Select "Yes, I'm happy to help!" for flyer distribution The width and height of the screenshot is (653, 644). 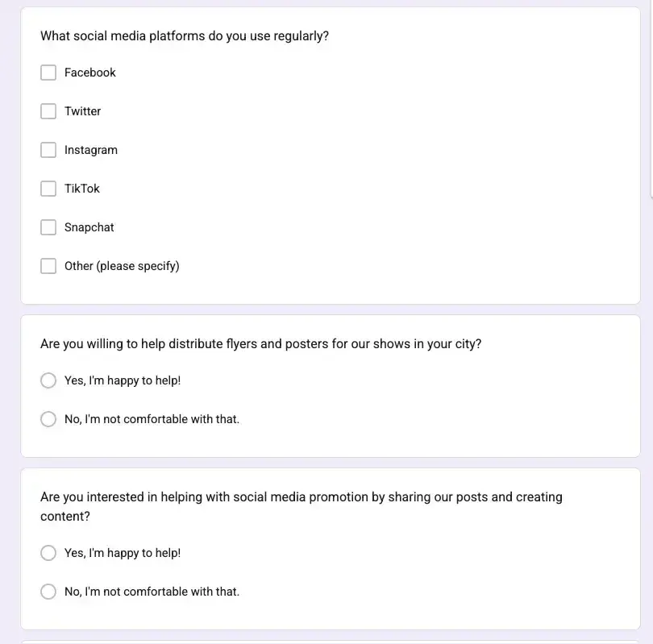(48, 380)
